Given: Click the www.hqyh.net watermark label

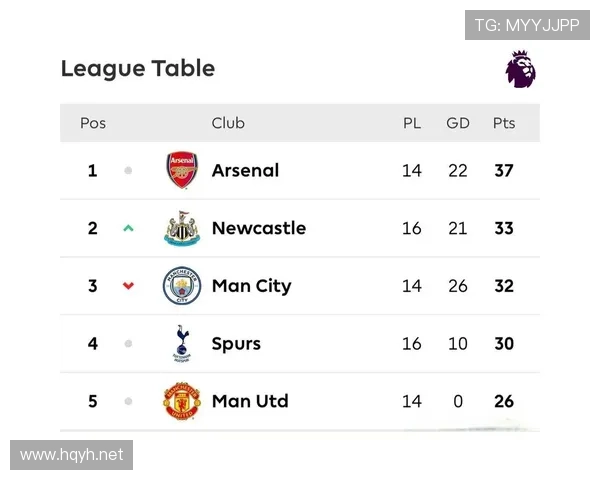Looking at the screenshot, I should [x=72, y=455].
